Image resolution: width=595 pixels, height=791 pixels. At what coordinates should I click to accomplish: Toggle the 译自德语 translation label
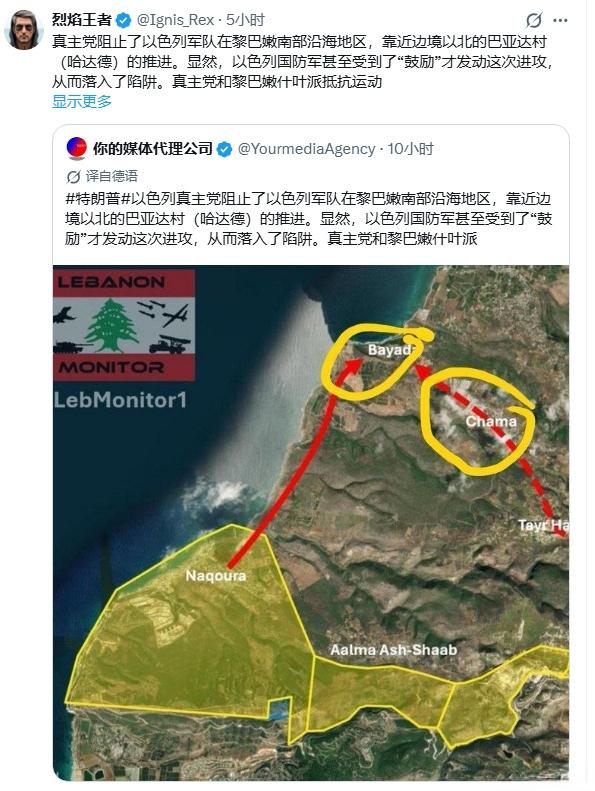point(112,176)
